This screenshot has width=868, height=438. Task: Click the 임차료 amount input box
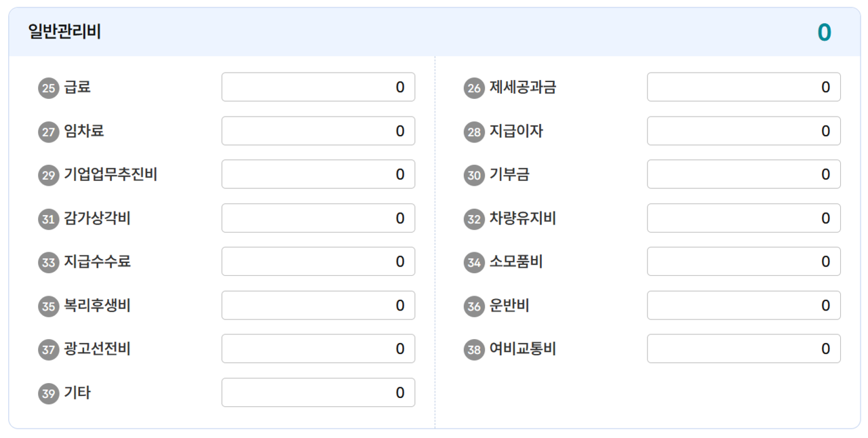click(318, 131)
